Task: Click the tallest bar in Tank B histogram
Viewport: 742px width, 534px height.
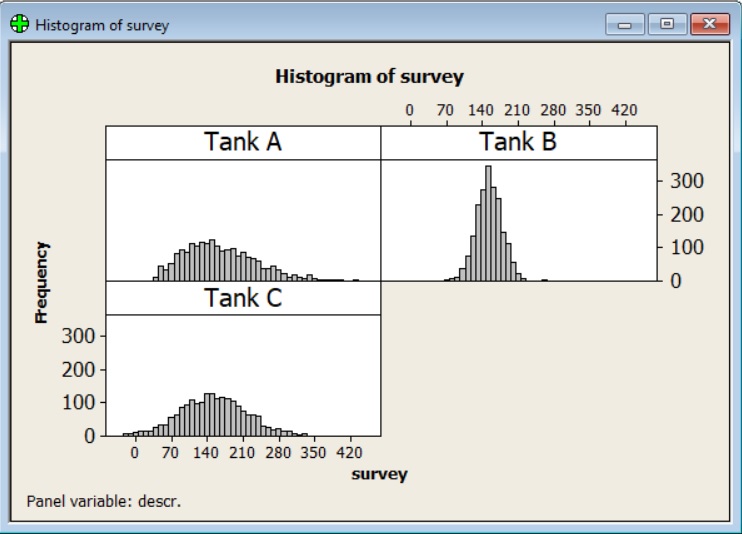Action: pyautogui.click(x=488, y=223)
